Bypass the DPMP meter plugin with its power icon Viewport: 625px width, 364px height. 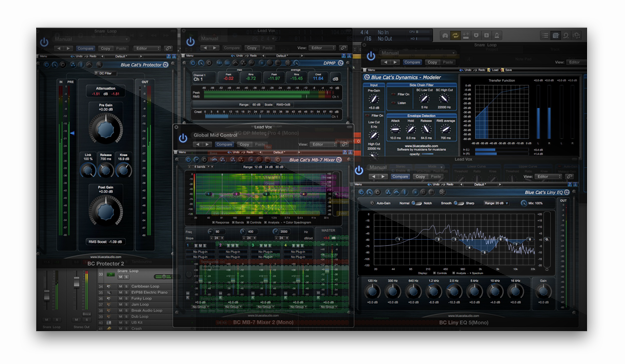tap(190, 41)
